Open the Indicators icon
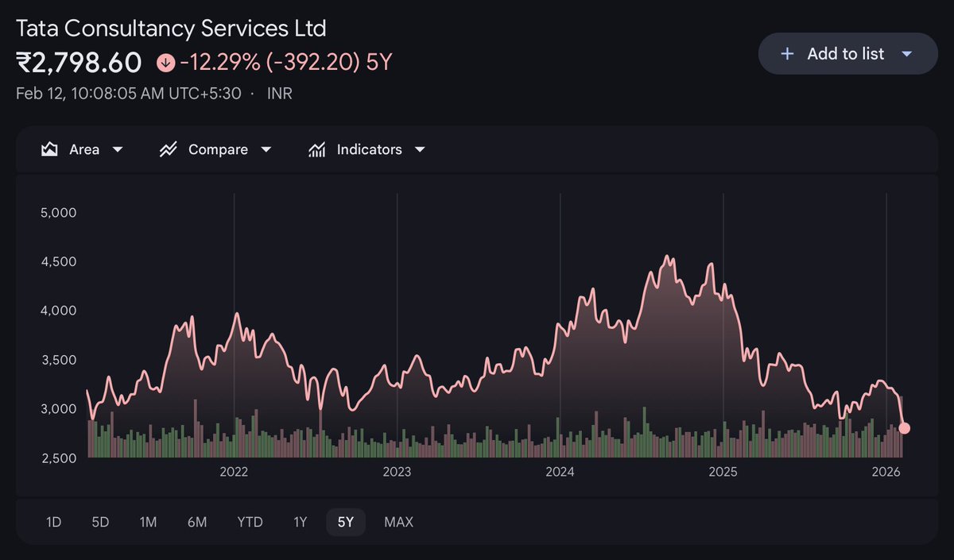The image size is (954, 560). click(317, 149)
